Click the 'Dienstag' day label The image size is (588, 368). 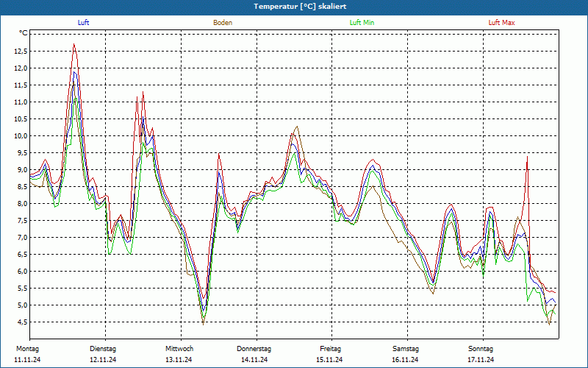pos(103,349)
